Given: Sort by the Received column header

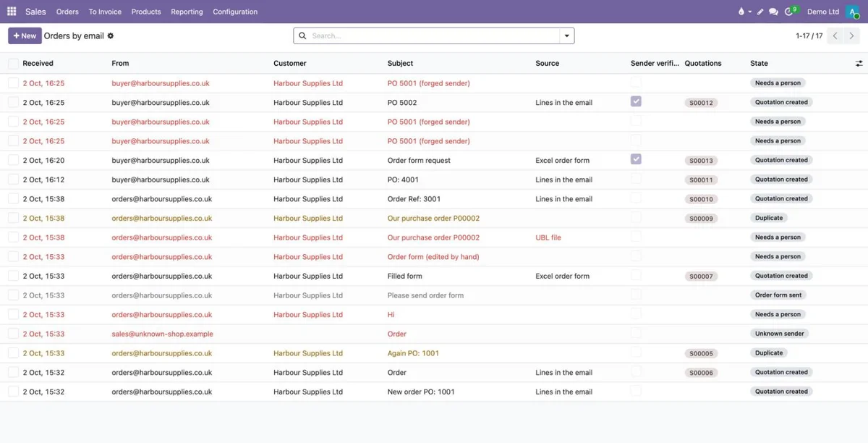Looking at the screenshot, I should coord(38,64).
